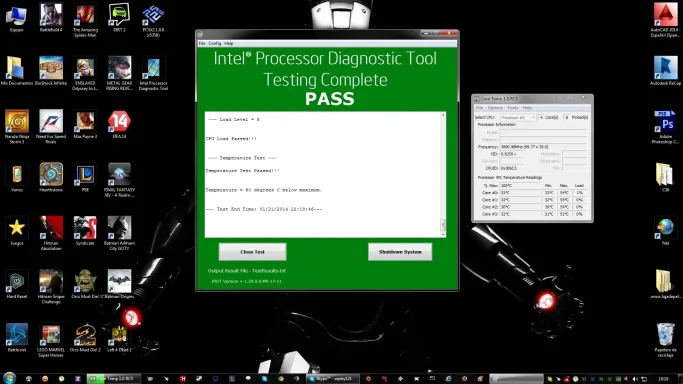Open the Hard Reset shortcut
683x384 pixels.
17,282
